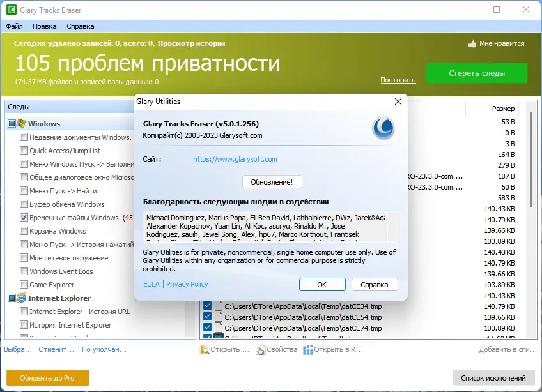
Task: Click the Повторить link
Action: (x=398, y=80)
